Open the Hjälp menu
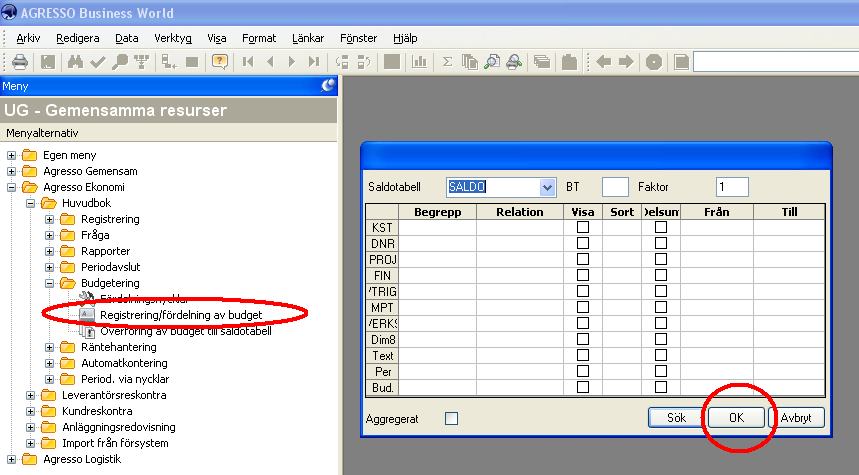Viewport: 859px width, 475px height. pyautogui.click(x=405, y=38)
